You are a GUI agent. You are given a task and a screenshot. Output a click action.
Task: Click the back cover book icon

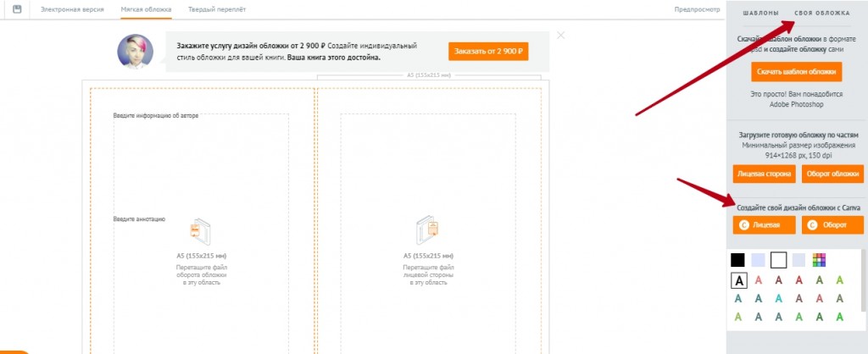click(x=201, y=232)
